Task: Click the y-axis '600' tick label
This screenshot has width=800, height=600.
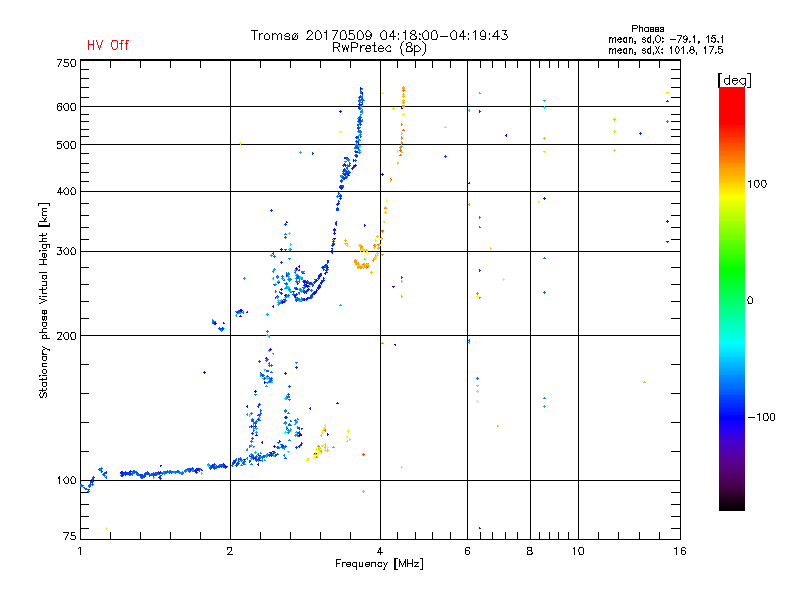Action: pyautogui.click(x=66, y=107)
